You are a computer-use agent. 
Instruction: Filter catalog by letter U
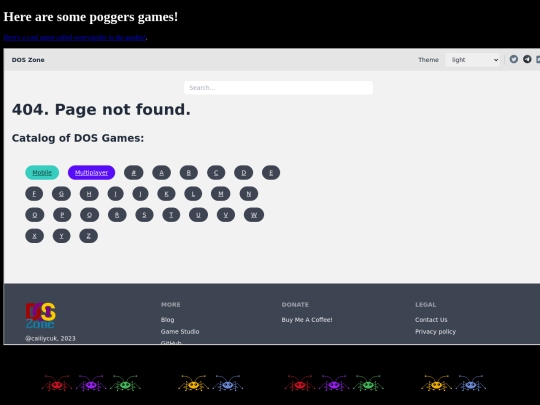(x=198, y=215)
